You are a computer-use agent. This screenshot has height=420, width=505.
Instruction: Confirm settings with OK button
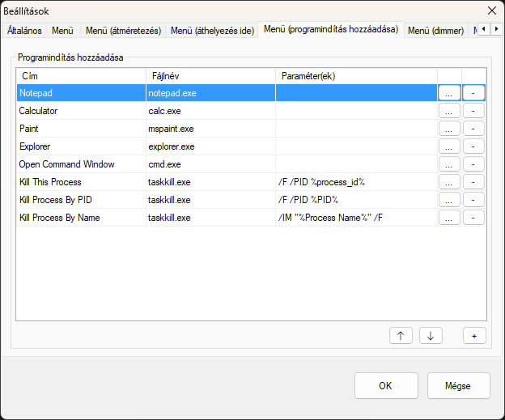(x=386, y=385)
